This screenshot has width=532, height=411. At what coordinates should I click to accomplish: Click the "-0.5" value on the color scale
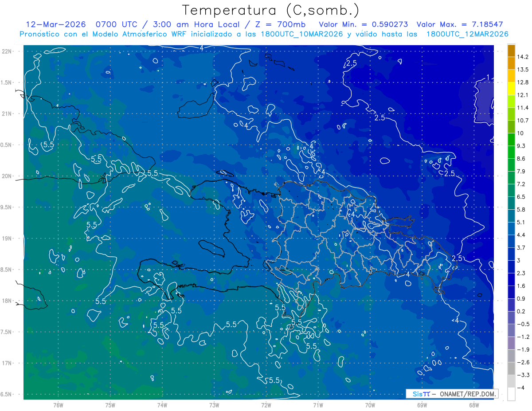click(523, 324)
